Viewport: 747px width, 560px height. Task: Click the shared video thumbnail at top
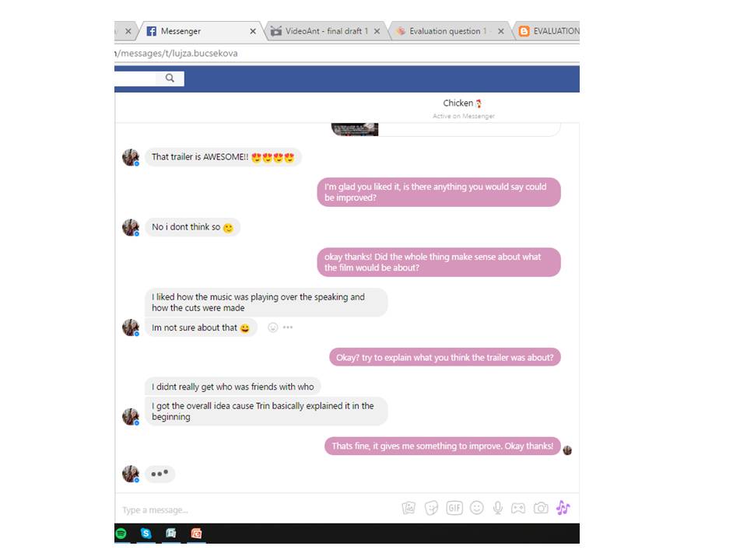click(x=355, y=129)
